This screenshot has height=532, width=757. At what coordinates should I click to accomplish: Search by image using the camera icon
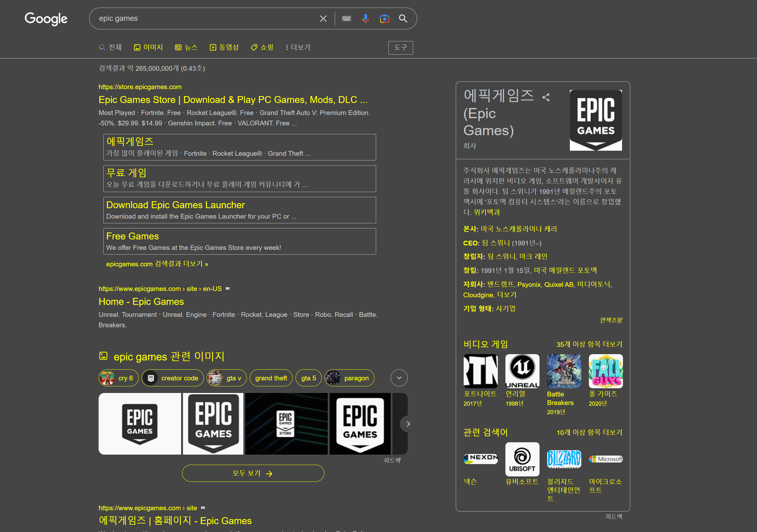click(384, 19)
